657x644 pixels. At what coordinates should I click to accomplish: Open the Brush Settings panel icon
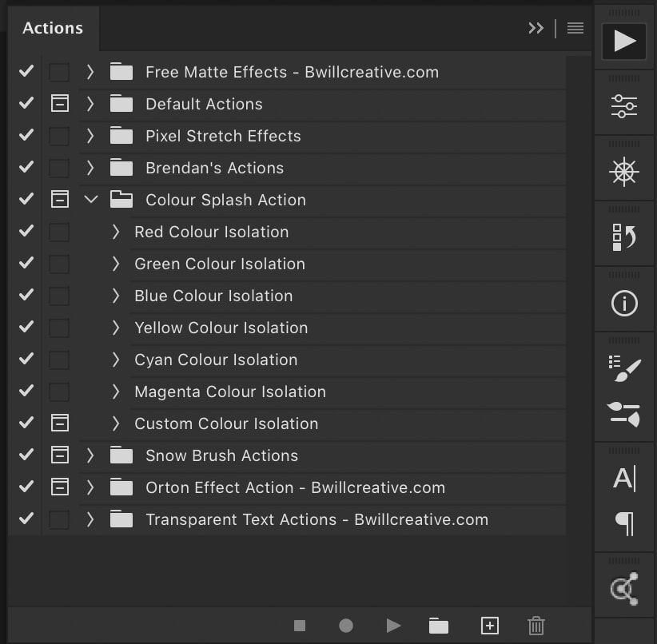(x=623, y=369)
